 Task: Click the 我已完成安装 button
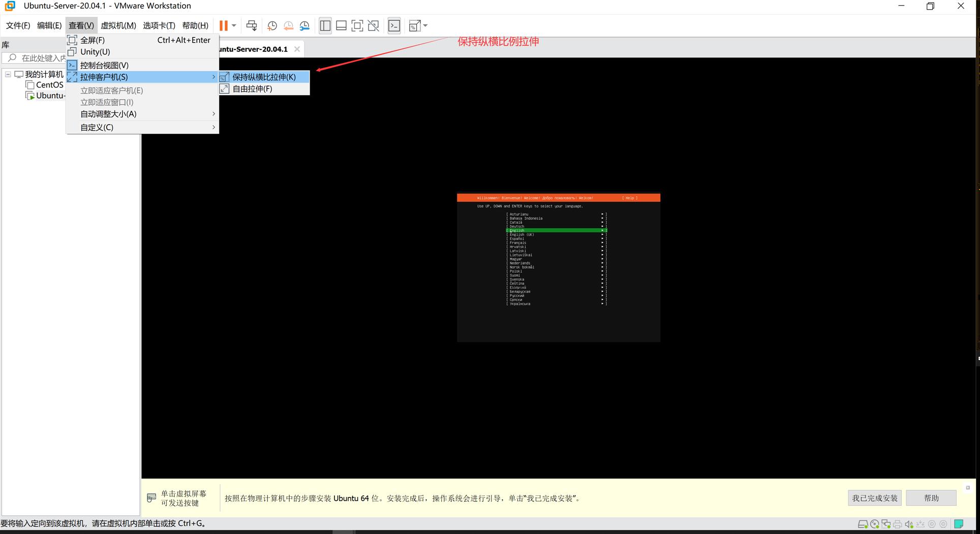click(875, 498)
